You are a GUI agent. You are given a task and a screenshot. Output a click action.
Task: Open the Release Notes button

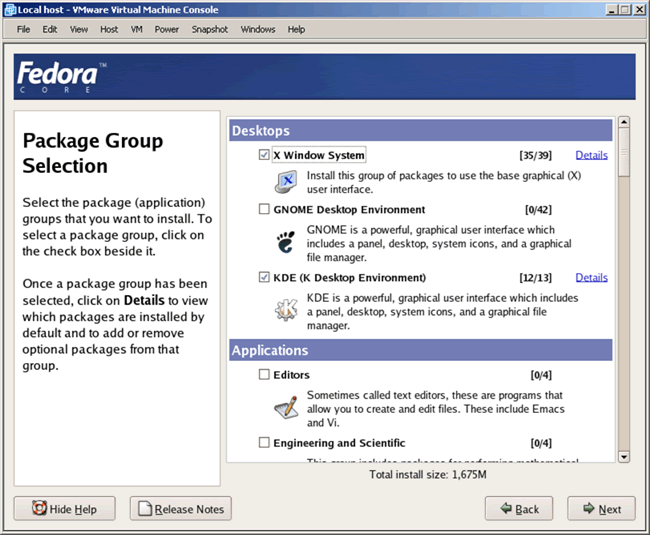coord(181,509)
